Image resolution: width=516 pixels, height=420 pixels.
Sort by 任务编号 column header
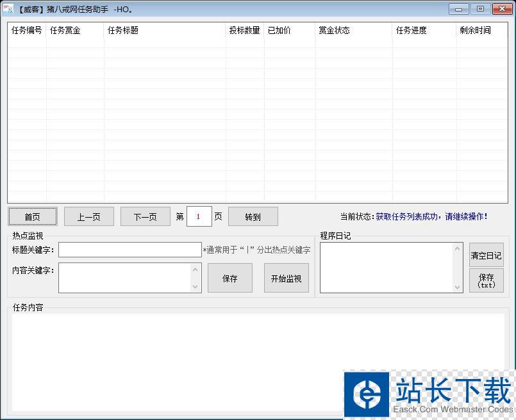pos(27,31)
